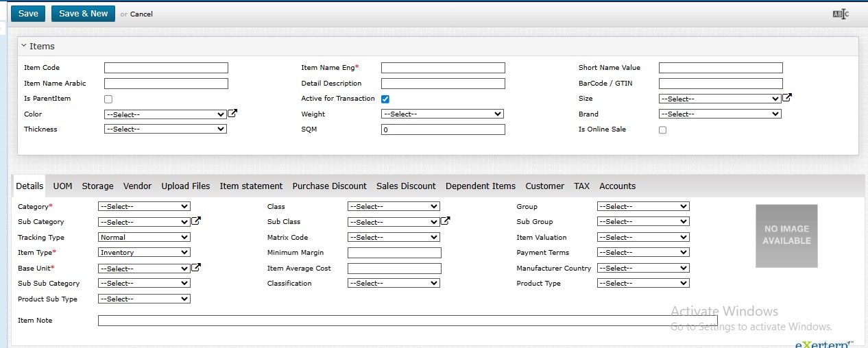
Task: Click the spell check ABC icon
Action: [x=841, y=14]
